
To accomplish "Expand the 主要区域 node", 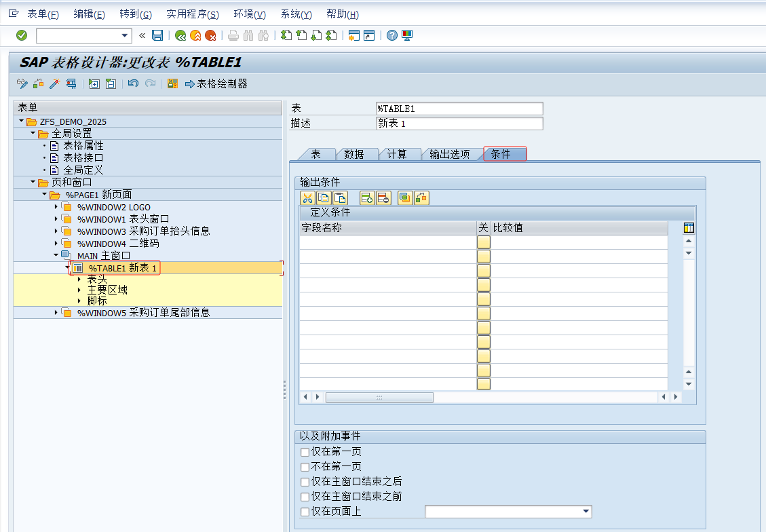I will pyautogui.click(x=79, y=290).
